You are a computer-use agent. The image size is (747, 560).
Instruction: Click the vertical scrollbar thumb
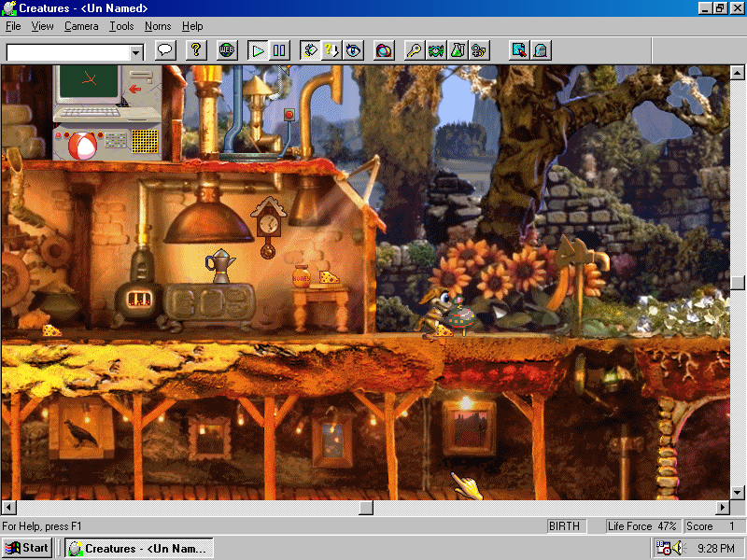pos(737,283)
